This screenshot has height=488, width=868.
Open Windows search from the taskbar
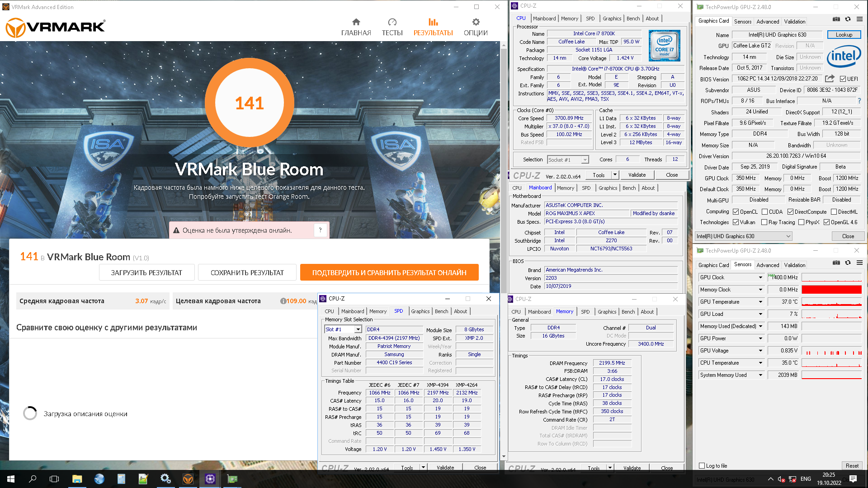[33, 479]
